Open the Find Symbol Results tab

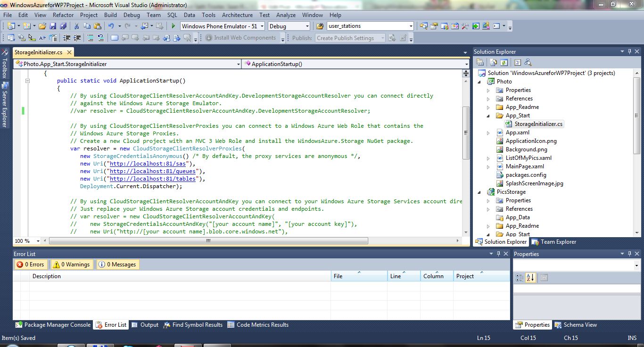click(193, 325)
